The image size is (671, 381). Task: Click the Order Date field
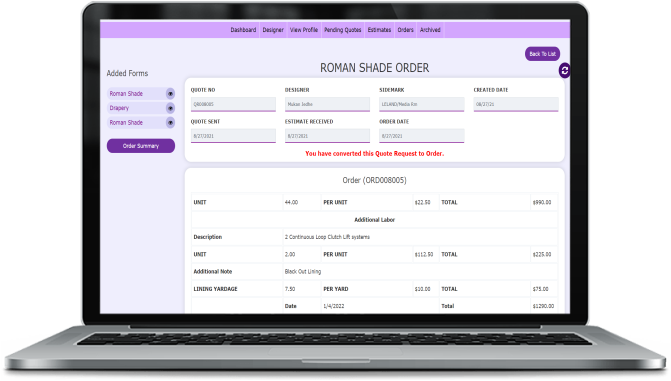[422, 136]
